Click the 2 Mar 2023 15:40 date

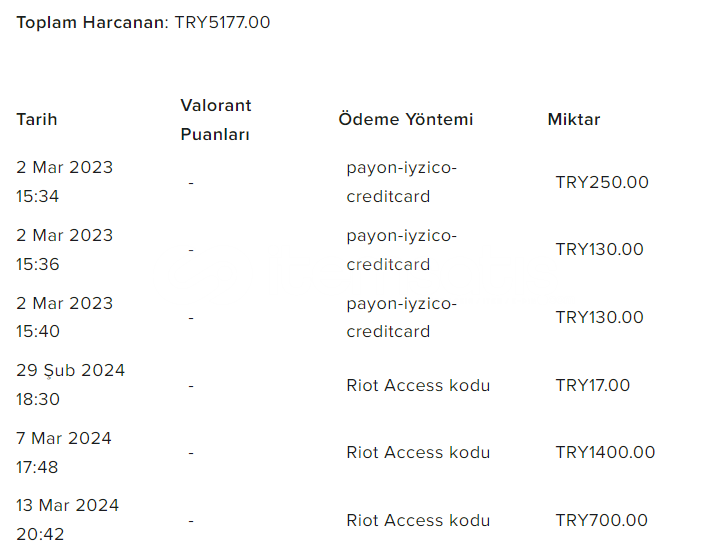click(x=64, y=317)
